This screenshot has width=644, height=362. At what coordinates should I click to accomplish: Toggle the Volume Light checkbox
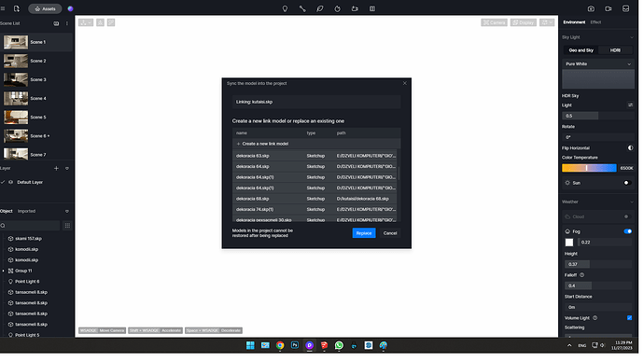click(x=629, y=317)
